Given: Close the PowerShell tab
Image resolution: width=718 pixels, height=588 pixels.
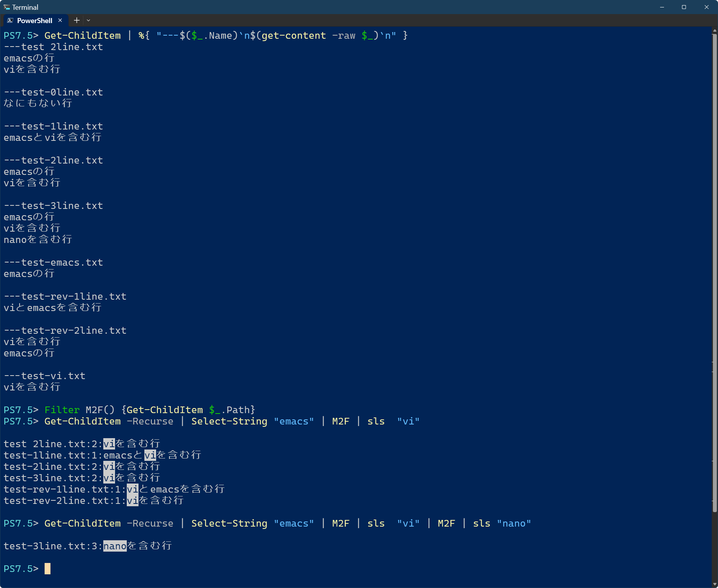Looking at the screenshot, I should [60, 20].
